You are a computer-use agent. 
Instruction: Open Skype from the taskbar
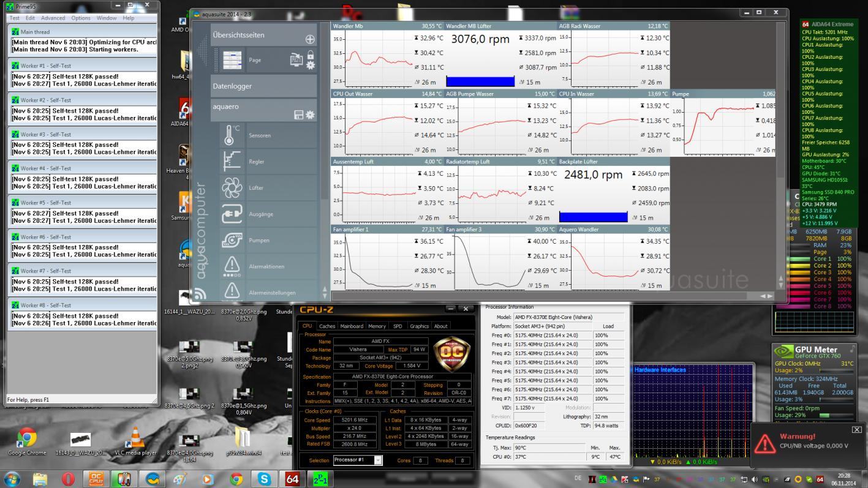(264, 479)
